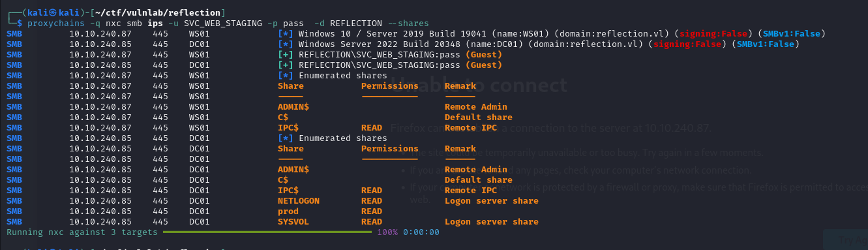Click SVC_WEB_STAGING in the typed command
The width and height of the screenshot is (868, 250).
coord(220,23)
